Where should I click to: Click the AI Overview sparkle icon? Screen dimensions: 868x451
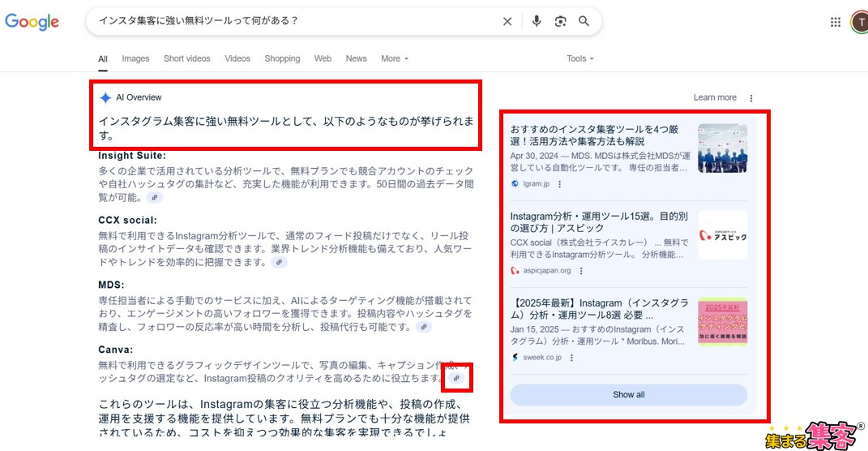coord(105,98)
